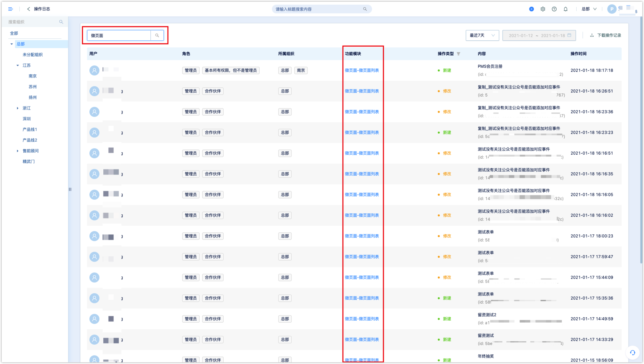Click the search button next to 微页面 field
The width and height of the screenshot is (644, 364).
click(157, 35)
